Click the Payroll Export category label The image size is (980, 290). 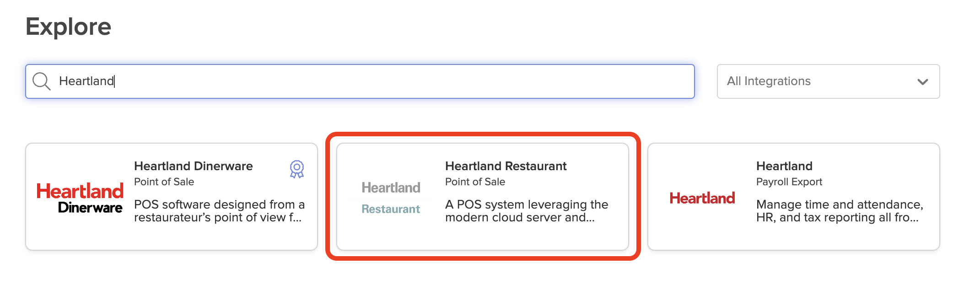(789, 182)
